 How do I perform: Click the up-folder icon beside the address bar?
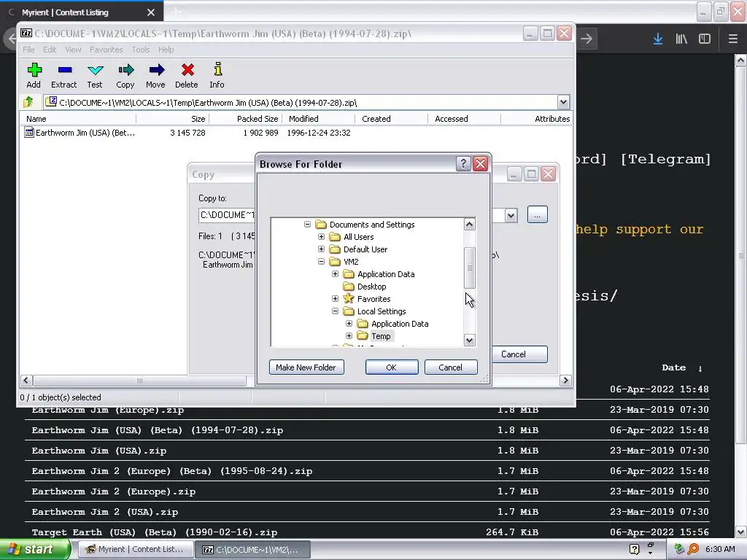coord(28,102)
